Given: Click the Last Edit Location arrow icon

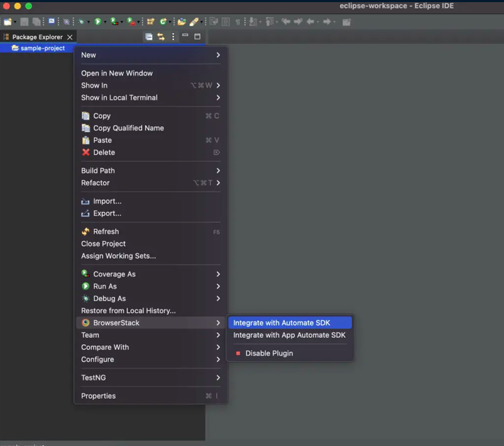Looking at the screenshot, I should (286, 21).
